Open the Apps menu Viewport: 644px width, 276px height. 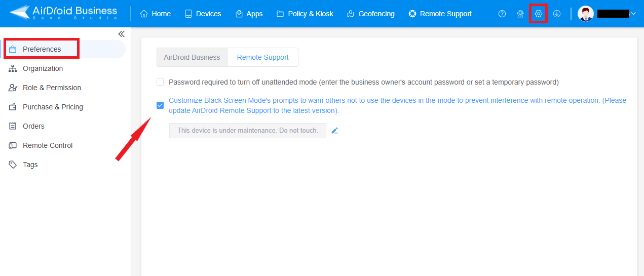249,14
